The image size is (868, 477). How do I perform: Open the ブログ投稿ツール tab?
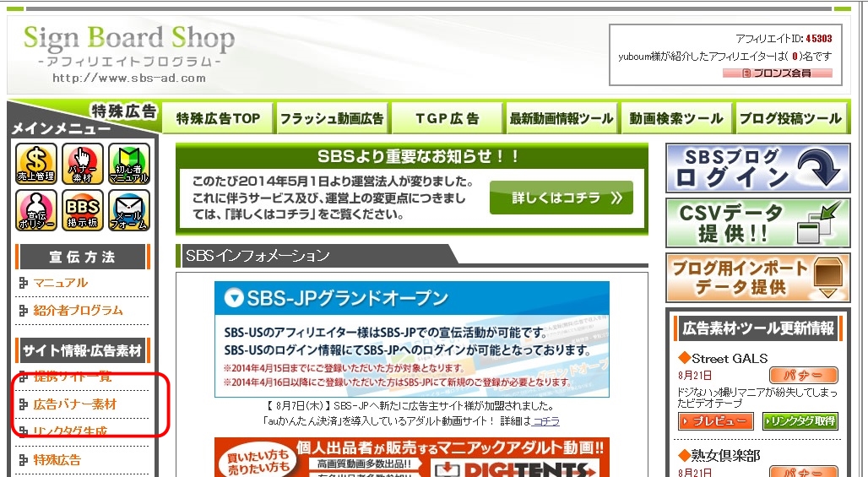tap(790, 118)
